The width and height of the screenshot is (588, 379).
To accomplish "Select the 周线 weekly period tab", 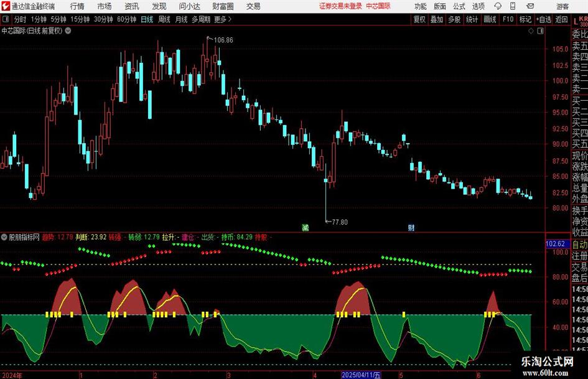I will click(164, 19).
